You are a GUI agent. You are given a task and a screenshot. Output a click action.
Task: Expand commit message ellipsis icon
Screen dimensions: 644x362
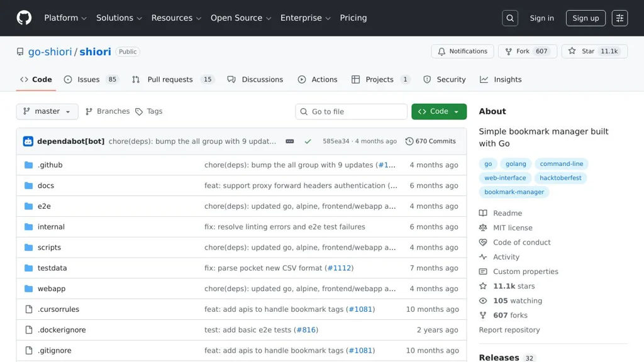coord(289,141)
